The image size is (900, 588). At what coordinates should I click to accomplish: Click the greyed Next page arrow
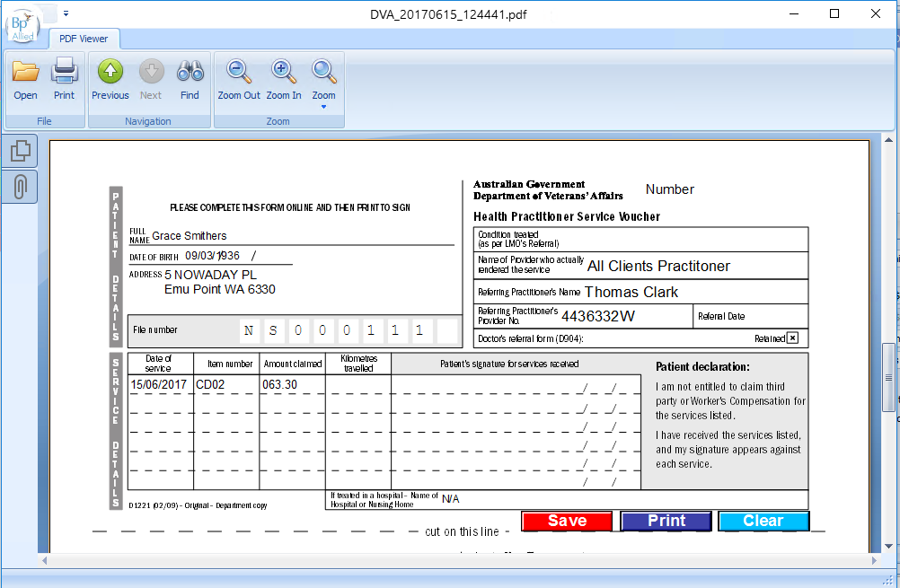151,71
